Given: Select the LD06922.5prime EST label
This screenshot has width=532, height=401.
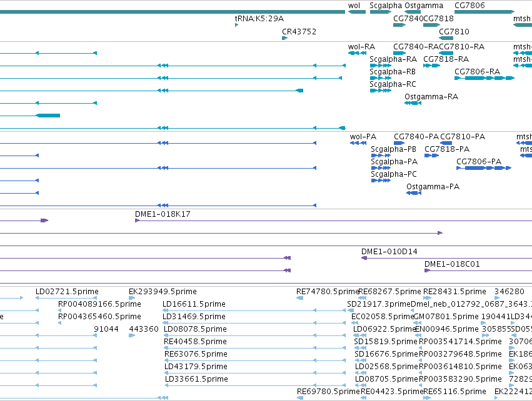Looking at the screenshot, I should [x=384, y=329].
